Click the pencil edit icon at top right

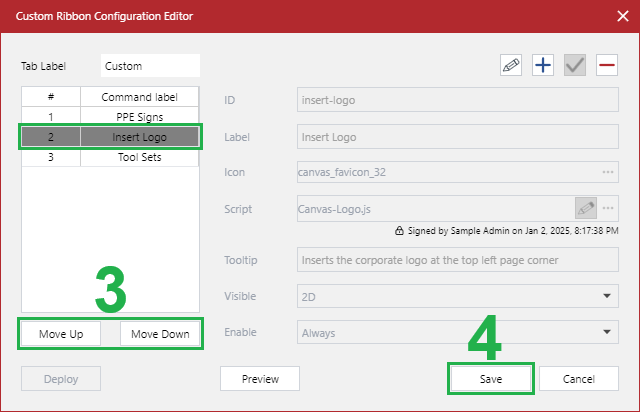click(511, 66)
